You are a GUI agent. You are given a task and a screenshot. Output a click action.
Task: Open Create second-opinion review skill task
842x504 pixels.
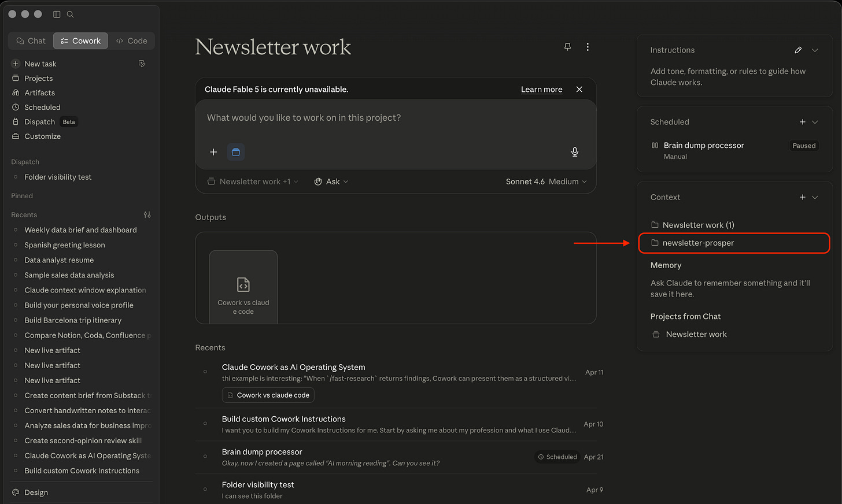coord(83,440)
